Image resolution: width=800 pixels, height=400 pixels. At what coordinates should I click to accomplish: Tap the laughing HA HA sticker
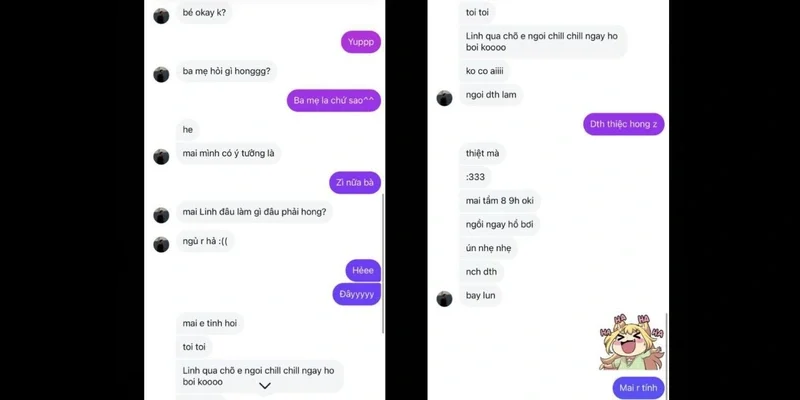click(632, 342)
